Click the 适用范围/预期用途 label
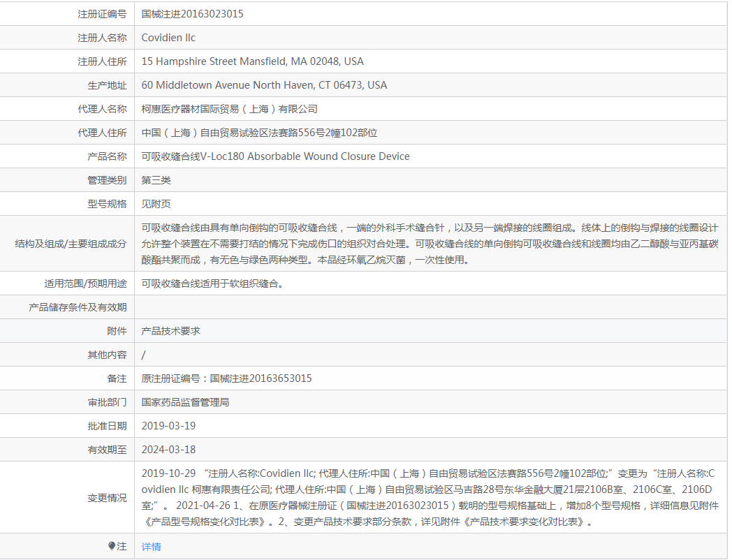732x560 pixels. [85, 283]
